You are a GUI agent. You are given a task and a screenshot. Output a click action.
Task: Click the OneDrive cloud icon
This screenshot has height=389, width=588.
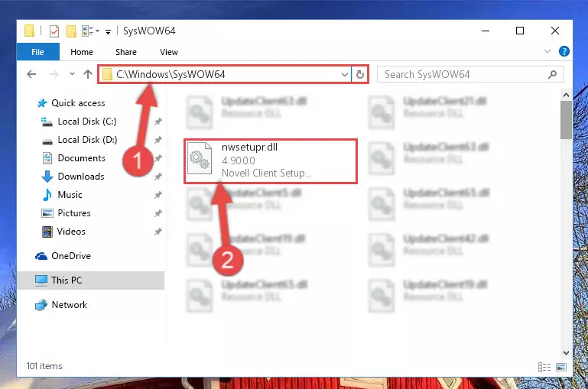pos(41,256)
